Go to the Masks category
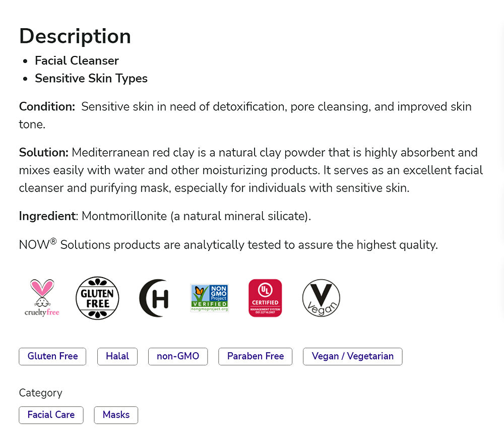 pos(116,415)
